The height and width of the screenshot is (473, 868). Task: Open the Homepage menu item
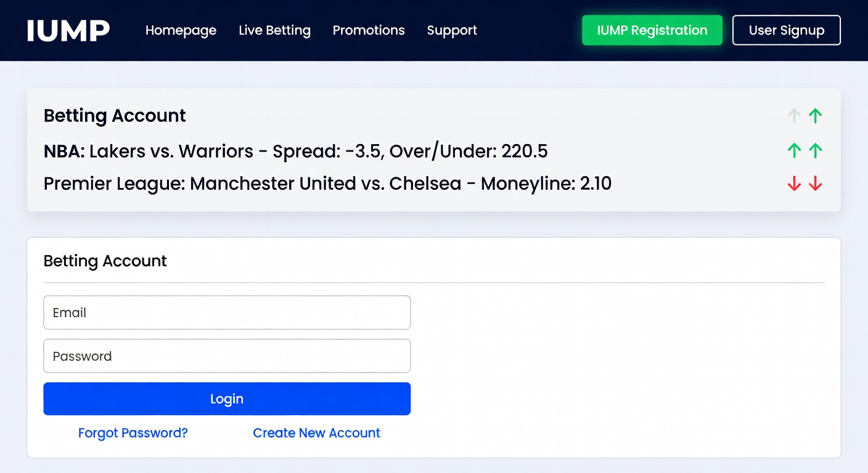coord(181,30)
